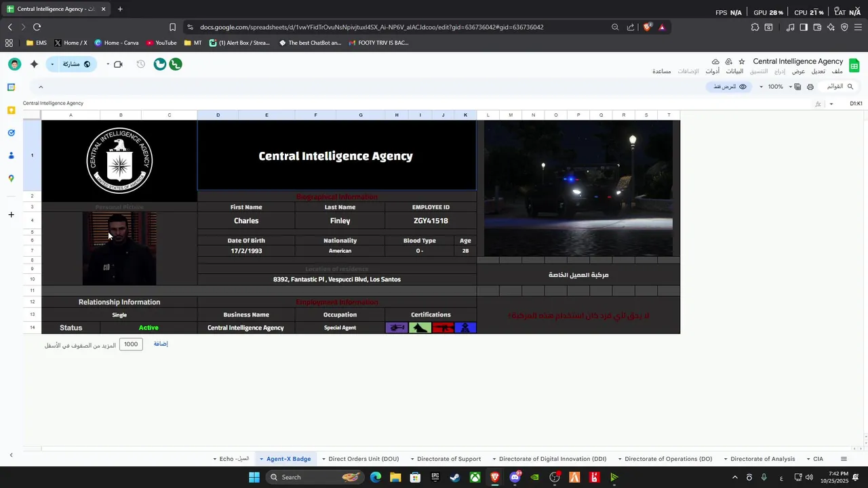Switch to Directorate of Operations (DO) sheet
This screenshot has height=488, width=868.
click(x=668, y=460)
